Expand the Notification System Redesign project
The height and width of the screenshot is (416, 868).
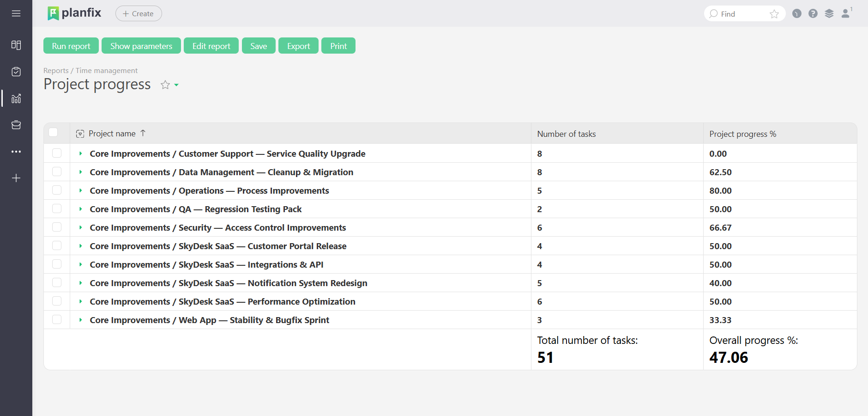click(x=80, y=283)
